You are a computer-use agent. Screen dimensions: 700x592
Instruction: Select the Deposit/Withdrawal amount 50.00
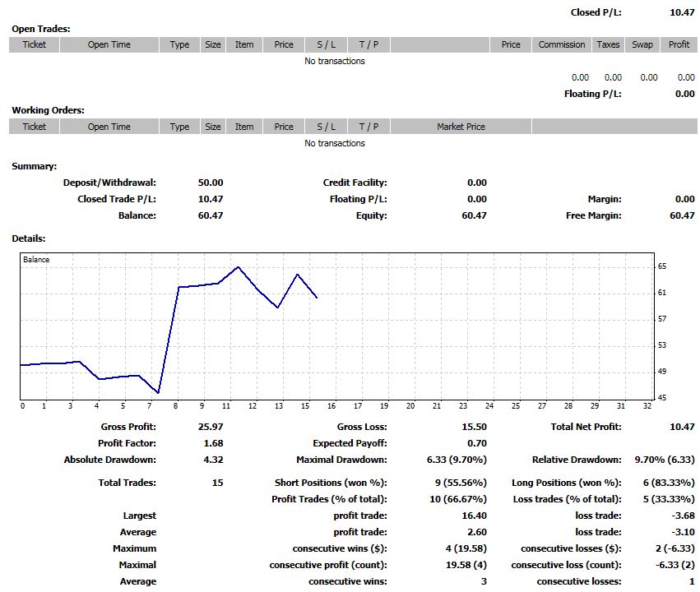211,183
